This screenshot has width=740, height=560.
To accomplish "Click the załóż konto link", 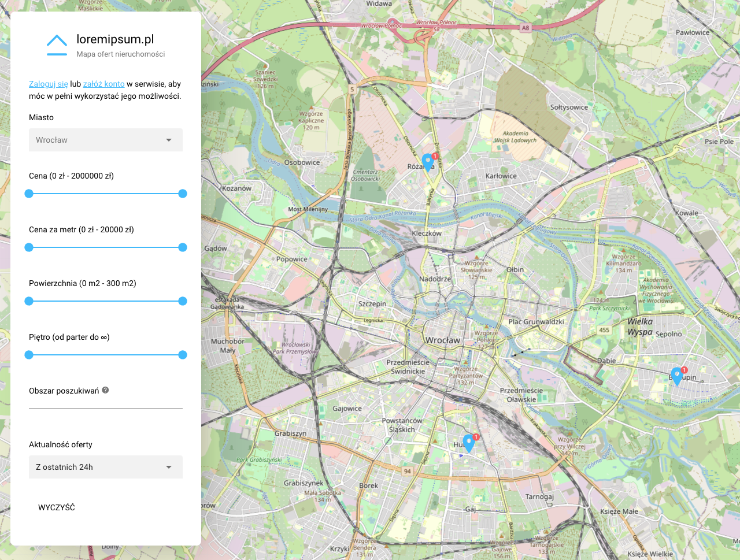I will tap(104, 84).
